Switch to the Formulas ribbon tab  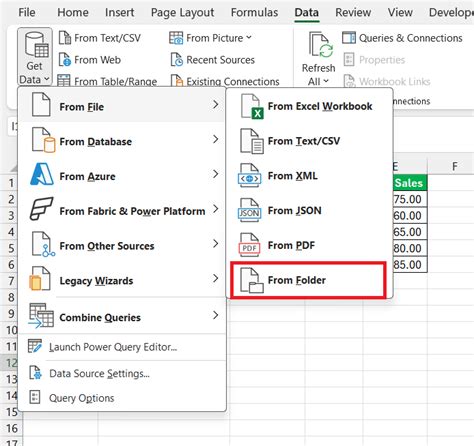(x=254, y=13)
